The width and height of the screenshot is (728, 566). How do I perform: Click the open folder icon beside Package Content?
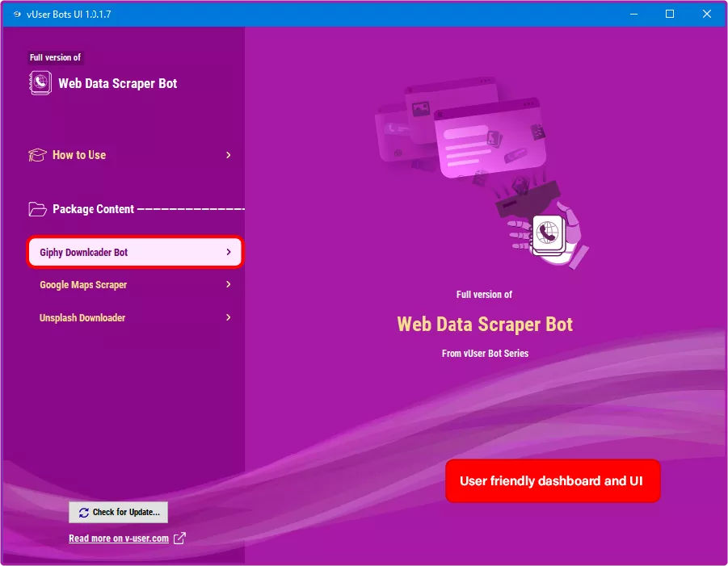tap(37, 209)
